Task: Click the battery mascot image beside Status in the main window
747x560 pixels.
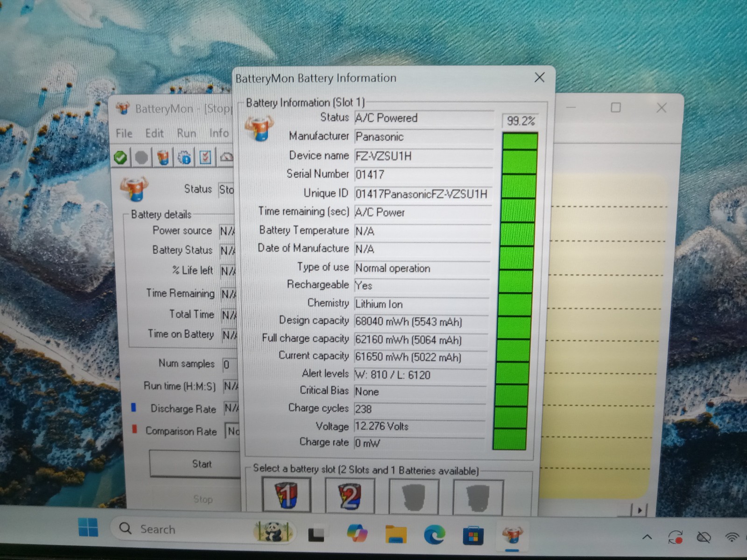Action: (x=134, y=189)
